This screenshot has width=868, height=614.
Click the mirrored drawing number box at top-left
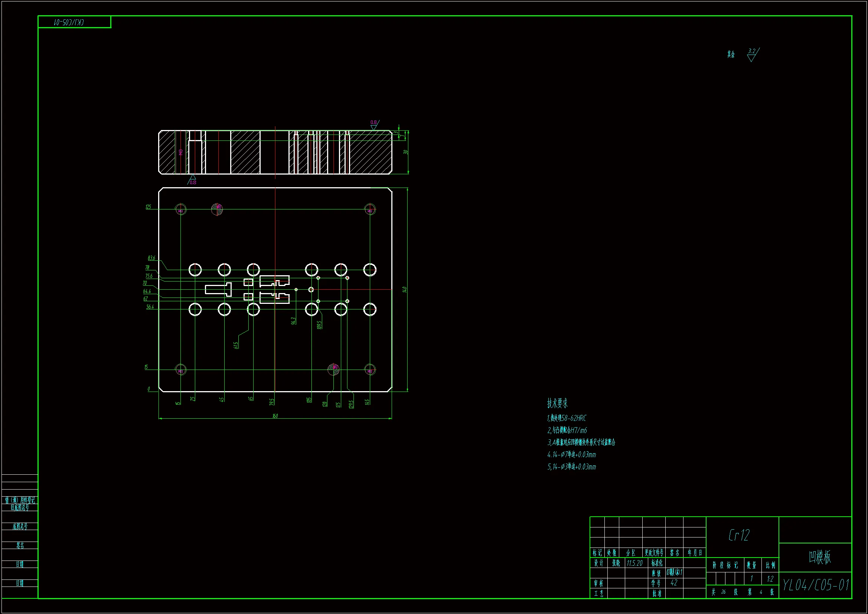(74, 22)
